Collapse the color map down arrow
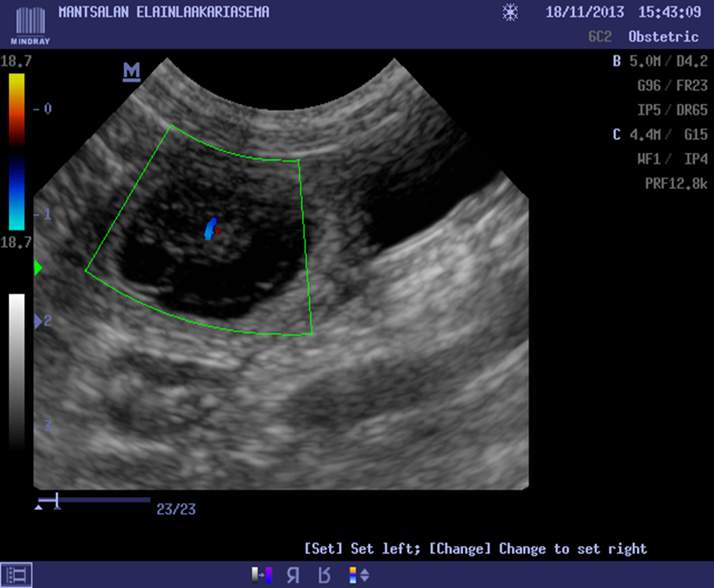Screen dimensions: 714x588 [x=366, y=579]
